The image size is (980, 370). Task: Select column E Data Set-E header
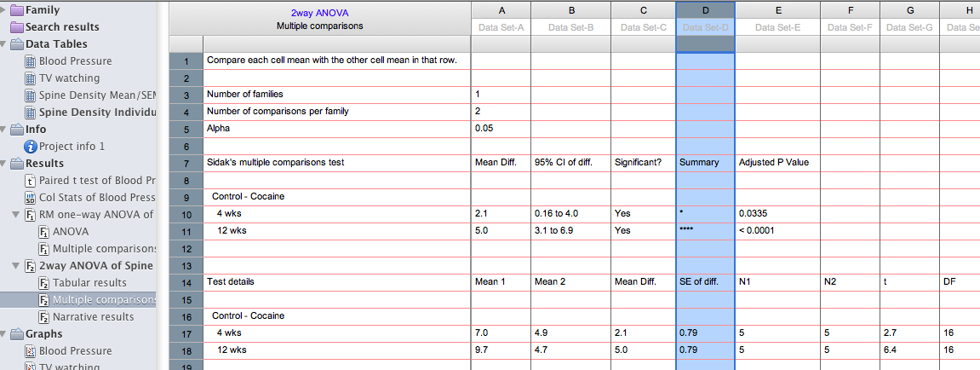pos(777,27)
